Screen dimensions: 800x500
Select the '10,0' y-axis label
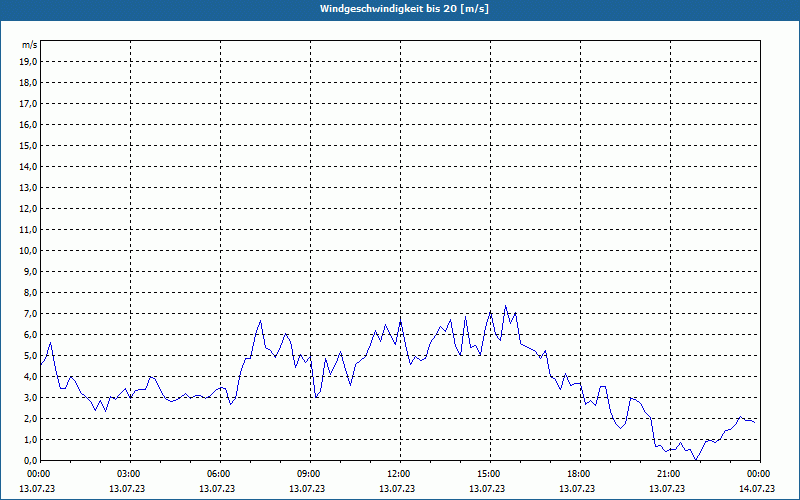[28, 251]
